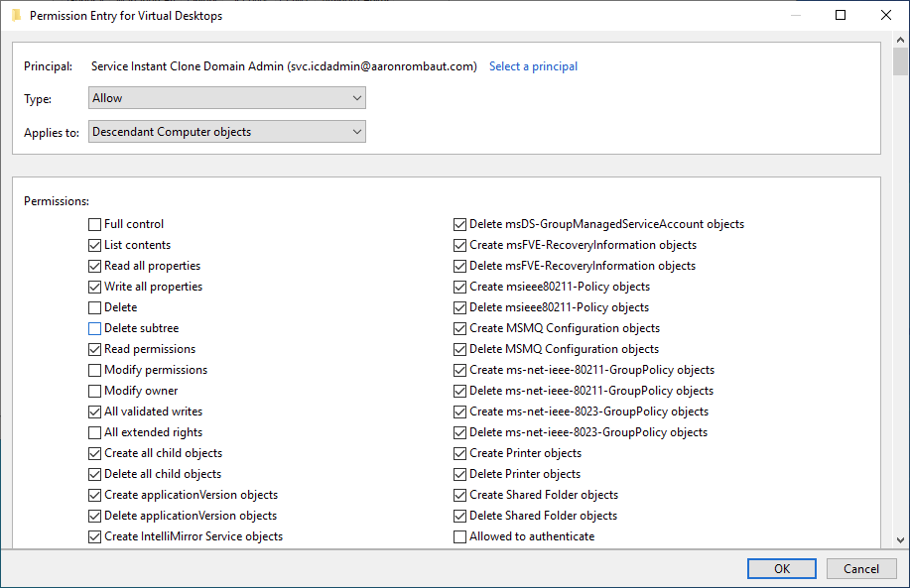Click the folder icon in the title bar
The image size is (910, 588).
[x=15, y=16]
